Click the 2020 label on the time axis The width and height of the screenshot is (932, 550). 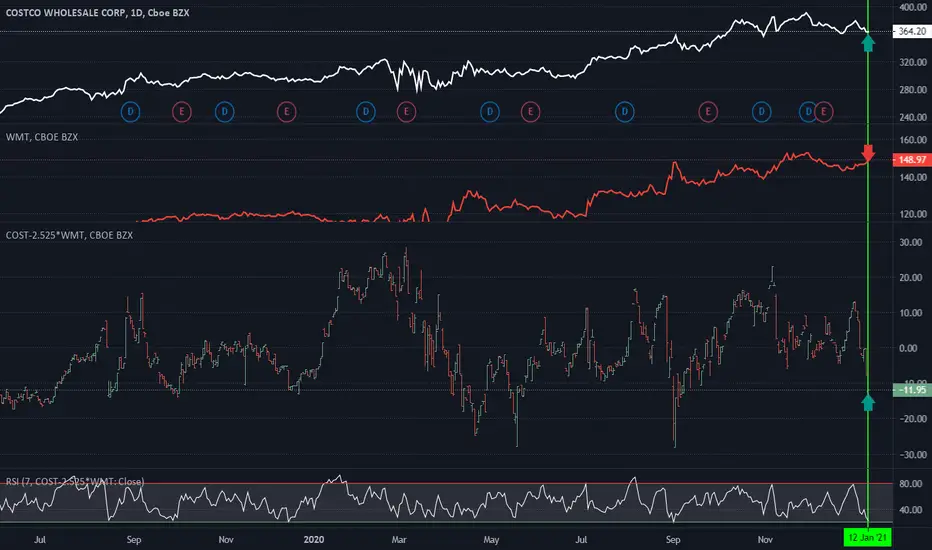[x=314, y=540]
